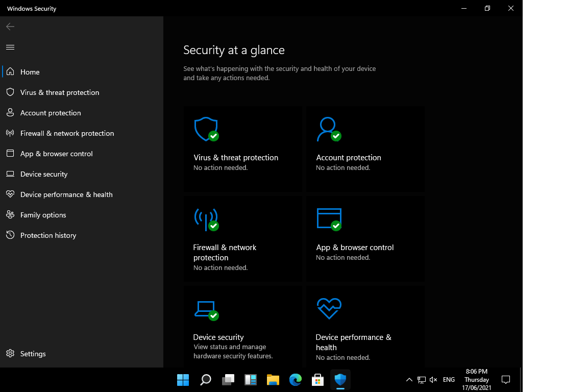The width and height of the screenshot is (588, 392).
Task: Click the network icon in system tray
Action: (421, 380)
